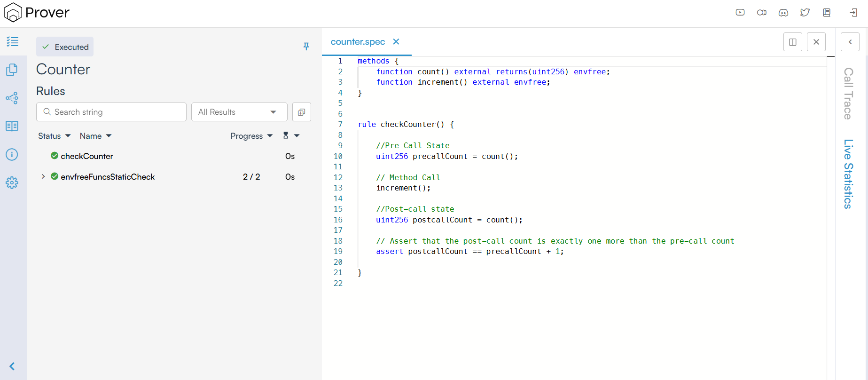The width and height of the screenshot is (868, 380).
Task: Open the YouTube link icon in header
Action: pyautogui.click(x=740, y=13)
